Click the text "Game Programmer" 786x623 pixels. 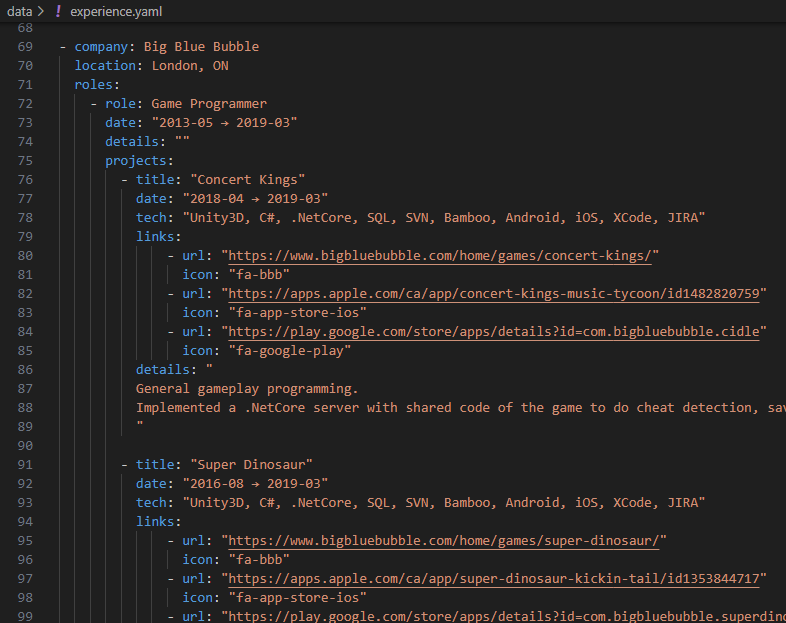point(209,104)
